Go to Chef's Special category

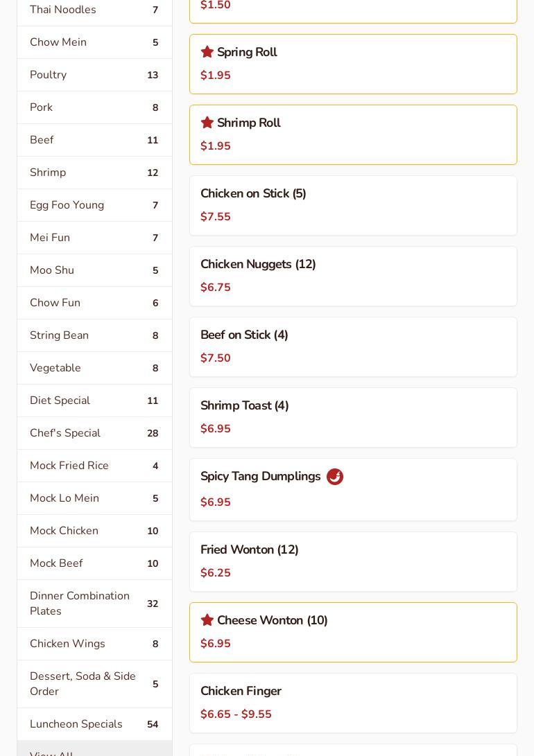tap(94, 433)
